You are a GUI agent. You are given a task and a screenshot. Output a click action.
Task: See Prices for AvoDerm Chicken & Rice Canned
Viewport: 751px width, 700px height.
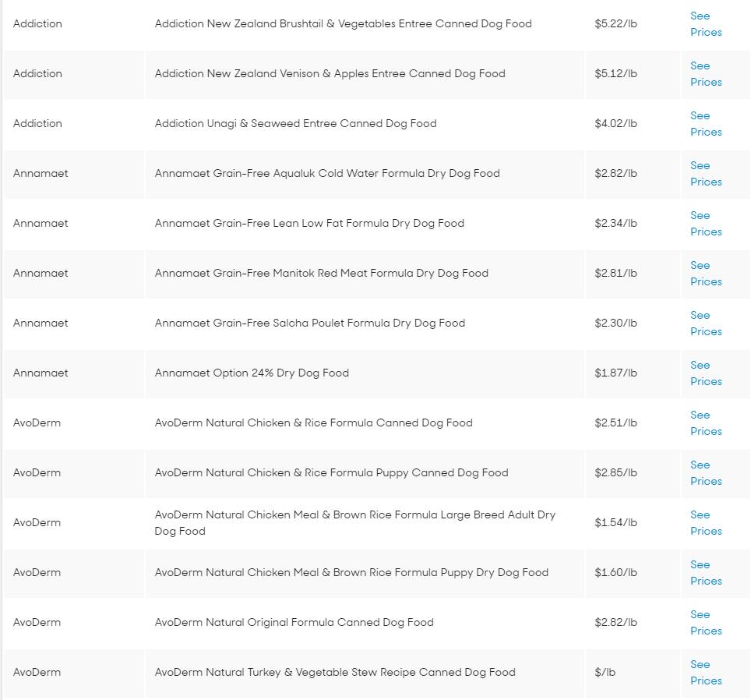click(706, 422)
